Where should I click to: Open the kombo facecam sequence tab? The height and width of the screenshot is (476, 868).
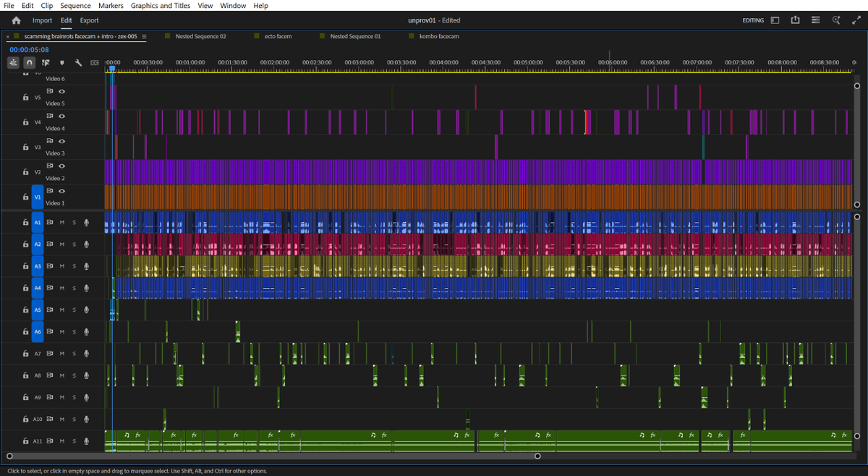439,36
